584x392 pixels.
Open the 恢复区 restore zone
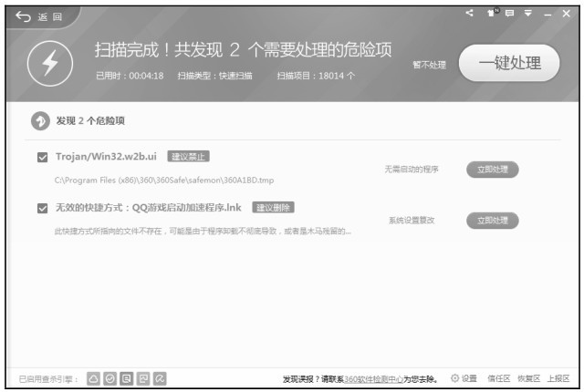[528, 378]
